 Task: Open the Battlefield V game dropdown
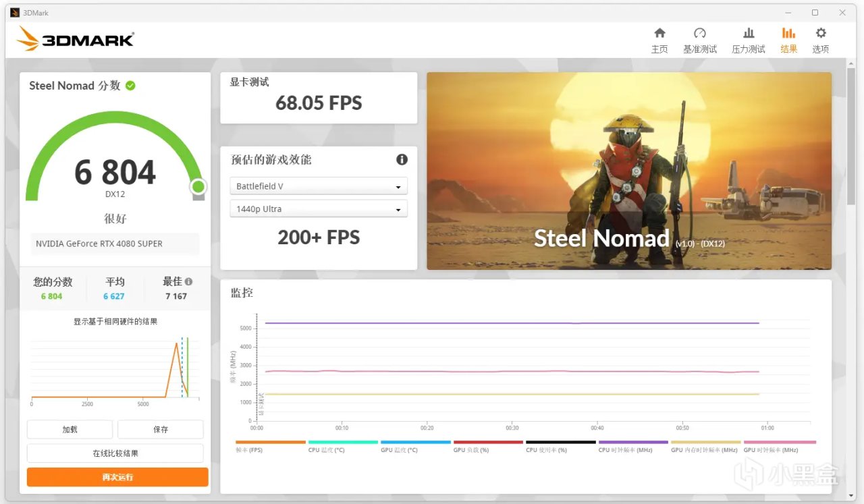point(319,186)
